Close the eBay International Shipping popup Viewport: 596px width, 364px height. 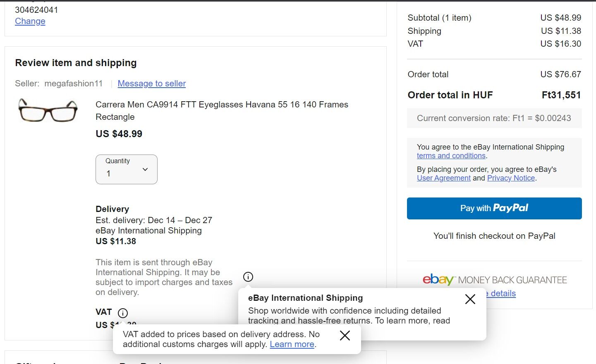(x=470, y=299)
